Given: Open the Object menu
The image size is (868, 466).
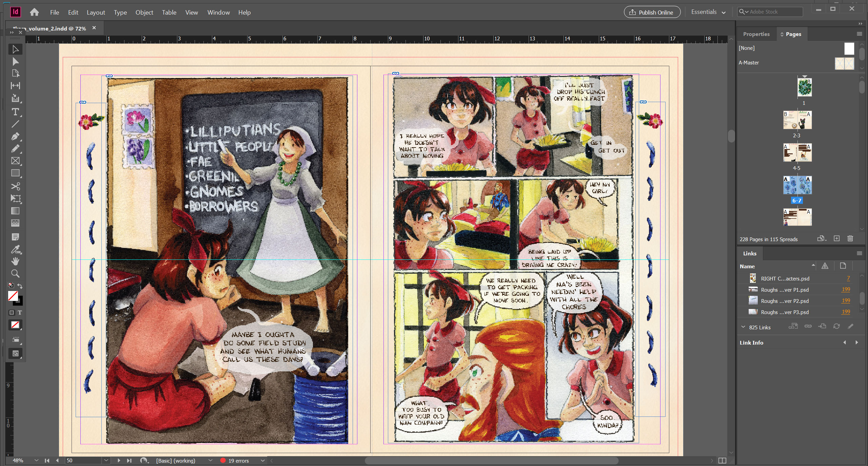Looking at the screenshot, I should coord(144,13).
